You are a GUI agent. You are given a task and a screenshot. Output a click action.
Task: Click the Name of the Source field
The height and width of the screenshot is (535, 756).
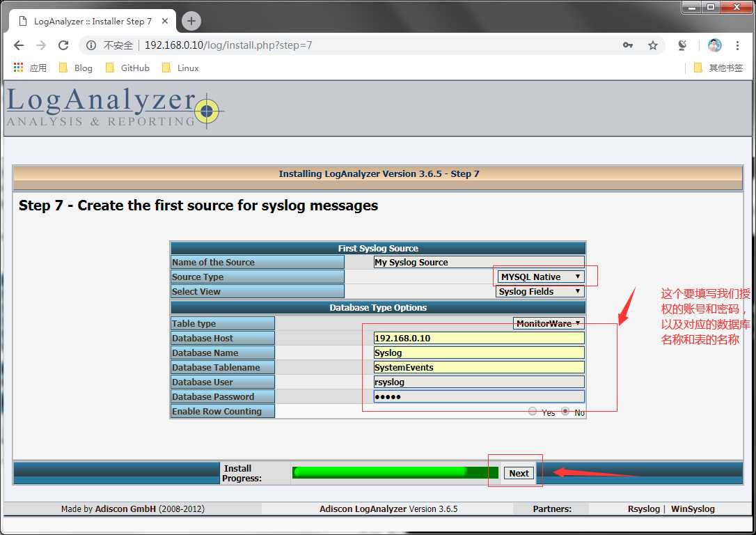479,262
